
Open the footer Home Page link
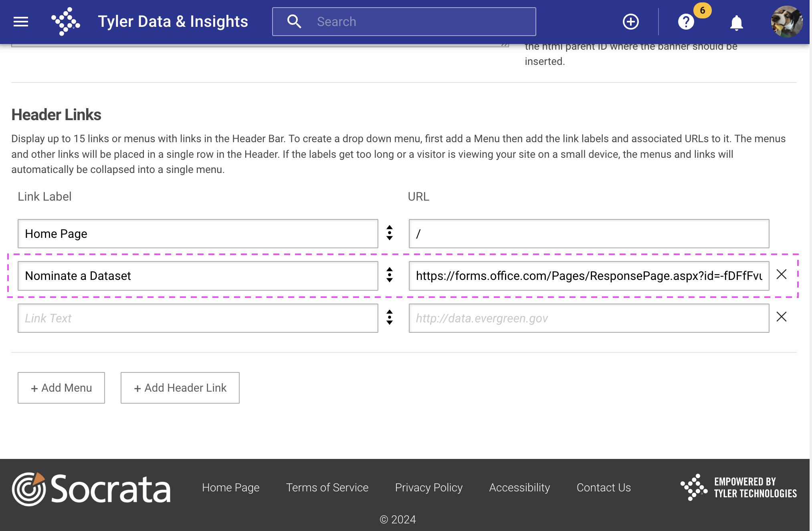pos(231,487)
